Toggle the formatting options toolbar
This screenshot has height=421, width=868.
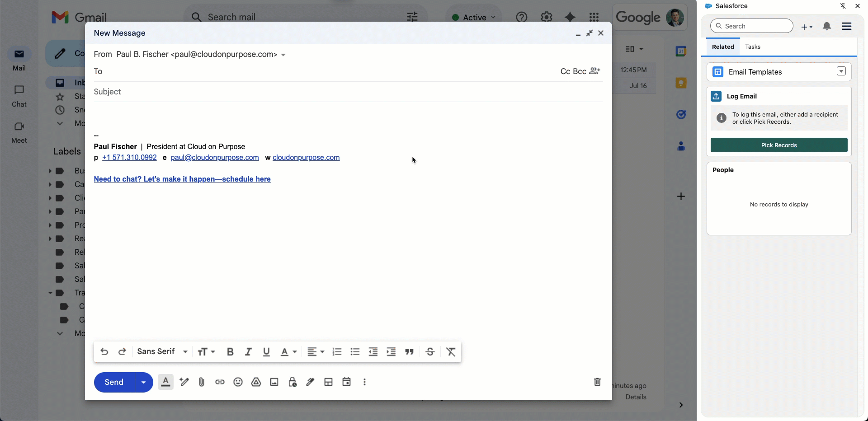point(166,382)
